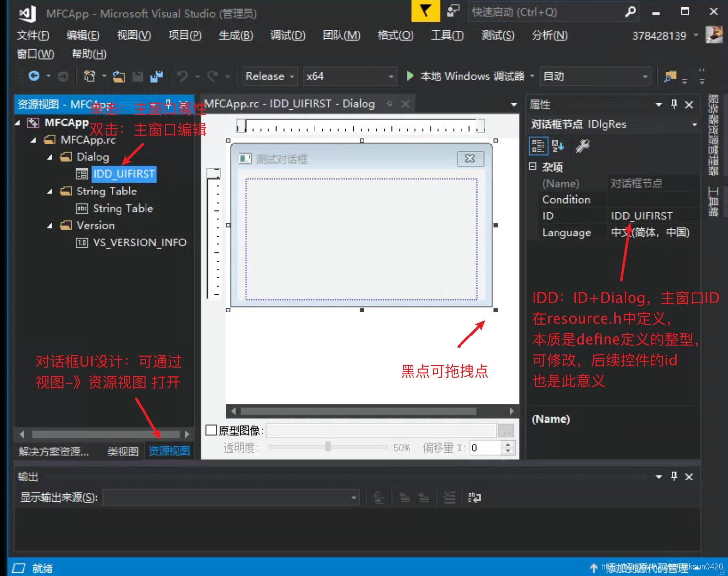Screen dimensions: 728x576
Task: Click the user account avatar
Action: click(714, 35)
